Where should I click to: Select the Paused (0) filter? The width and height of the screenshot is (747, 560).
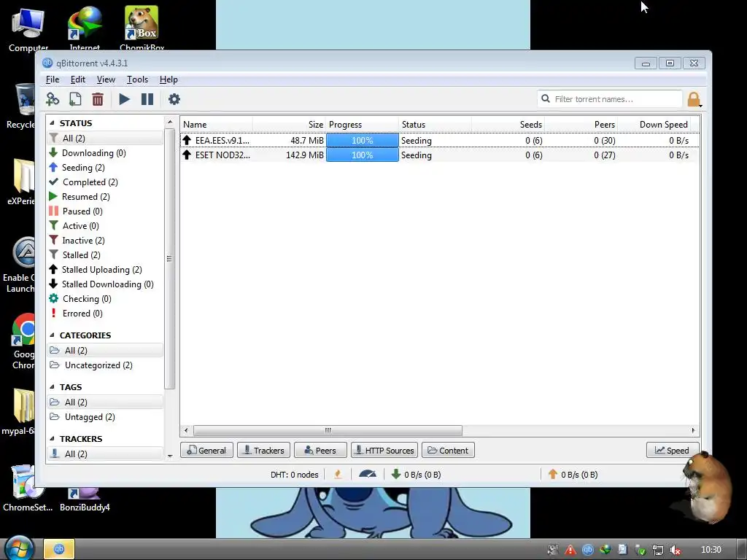[x=105, y=211]
